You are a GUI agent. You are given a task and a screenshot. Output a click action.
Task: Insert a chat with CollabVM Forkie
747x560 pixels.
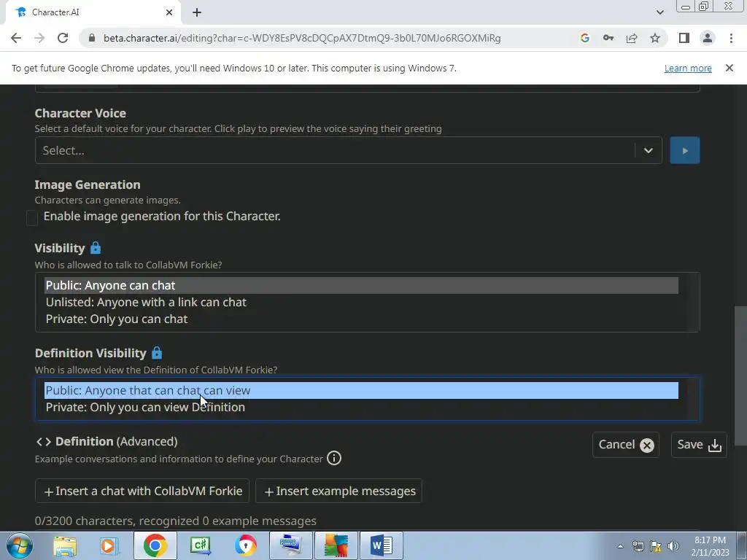pyautogui.click(x=142, y=491)
